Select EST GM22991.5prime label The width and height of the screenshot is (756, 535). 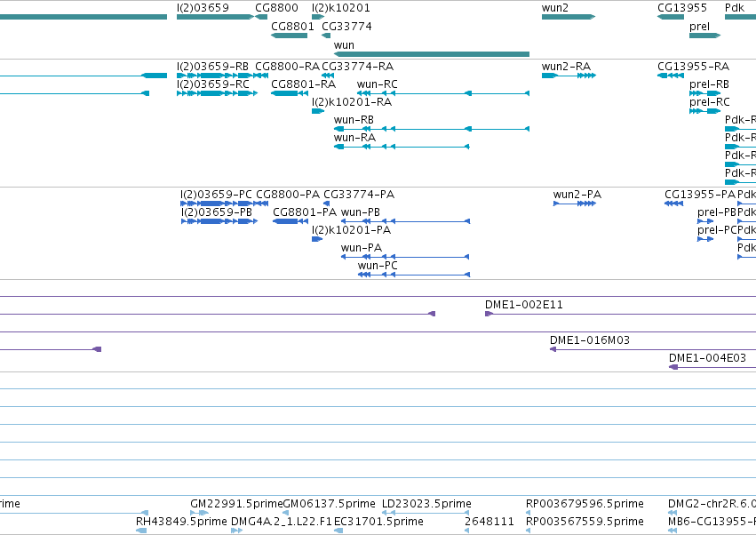(236, 504)
